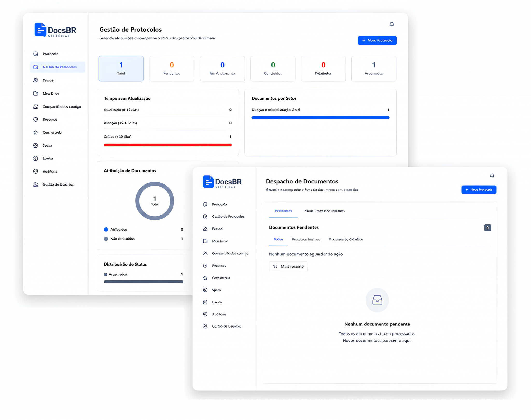Open the Mais recente sort dropdown
This screenshot has height=420, width=531.
[x=288, y=266]
